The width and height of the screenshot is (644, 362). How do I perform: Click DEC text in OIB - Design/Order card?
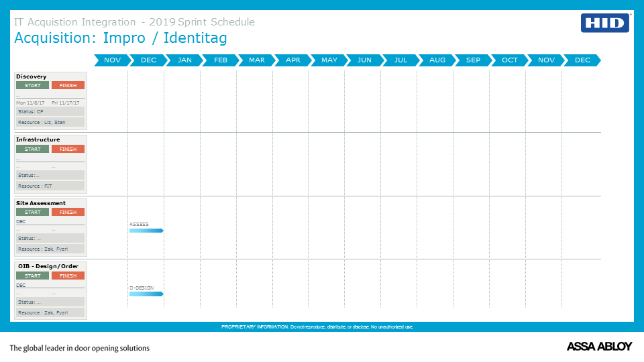pos(21,286)
